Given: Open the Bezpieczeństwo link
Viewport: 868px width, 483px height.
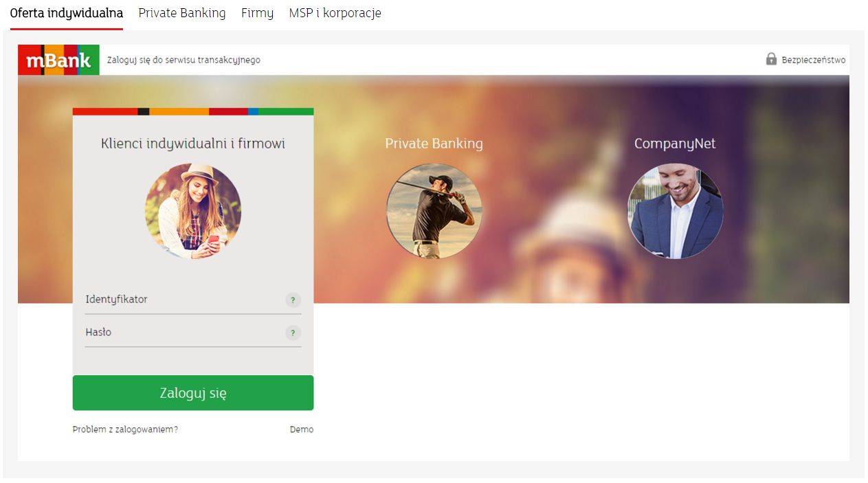Looking at the screenshot, I should [x=813, y=60].
